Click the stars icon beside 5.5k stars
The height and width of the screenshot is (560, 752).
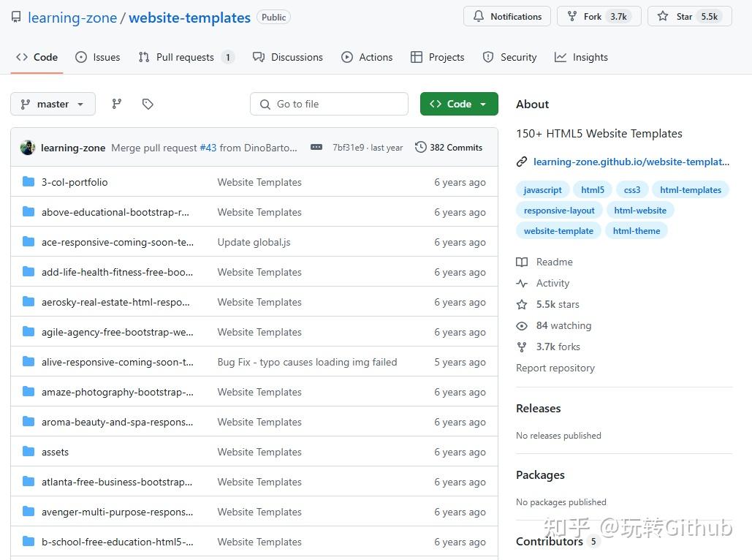pyautogui.click(x=522, y=304)
